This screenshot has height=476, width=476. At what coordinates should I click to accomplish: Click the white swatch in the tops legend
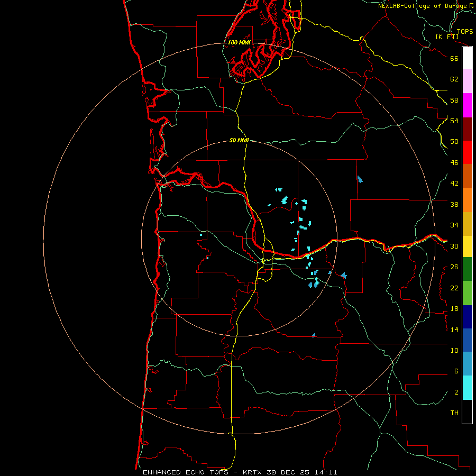pos(467,58)
